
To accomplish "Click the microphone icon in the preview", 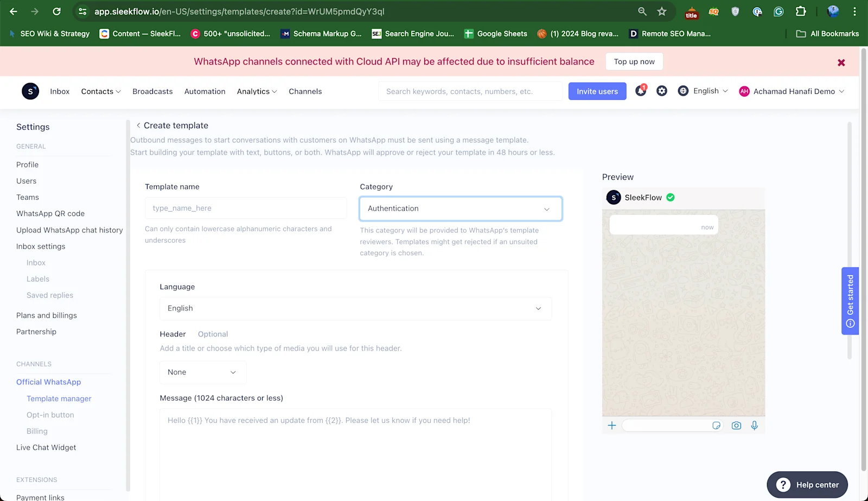I will click(x=754, y=426).
